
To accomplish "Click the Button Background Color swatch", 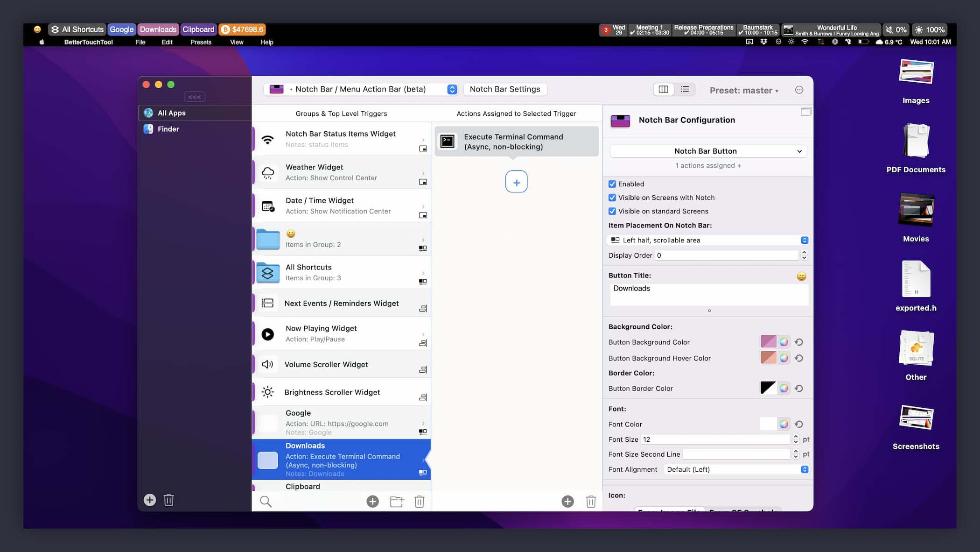I will tap(768, 342).
